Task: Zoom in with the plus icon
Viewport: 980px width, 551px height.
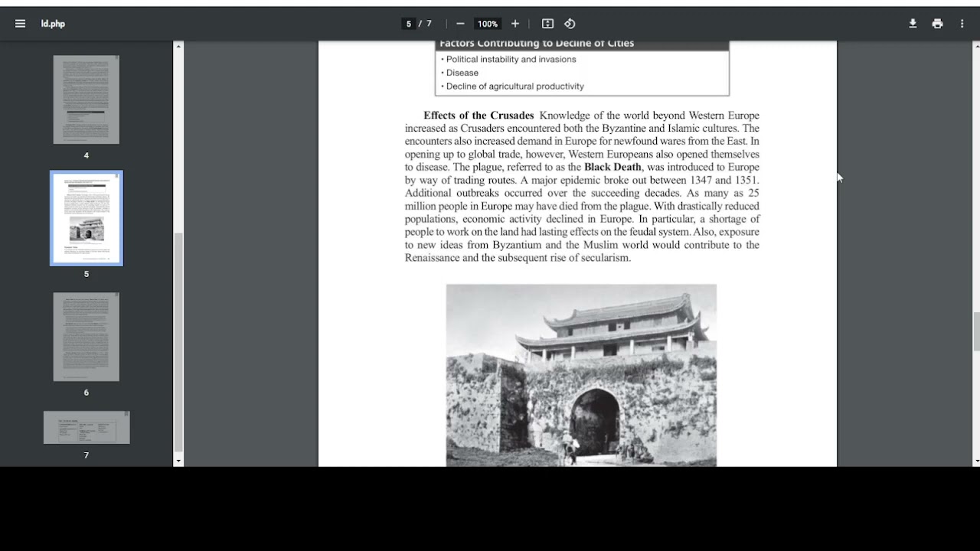Action: pyautogui.click(x=515, y=24)
